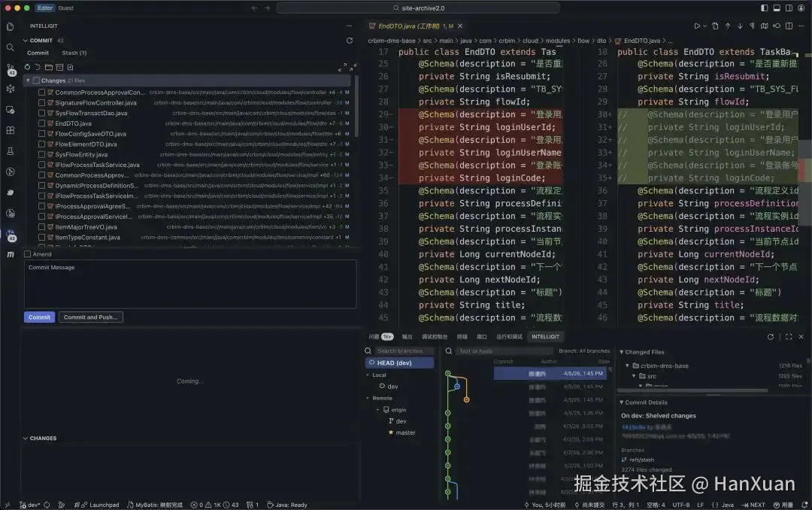Collapse the Commit Details section
The width and height of the screenshot is (812, 510).
(622, 402)
